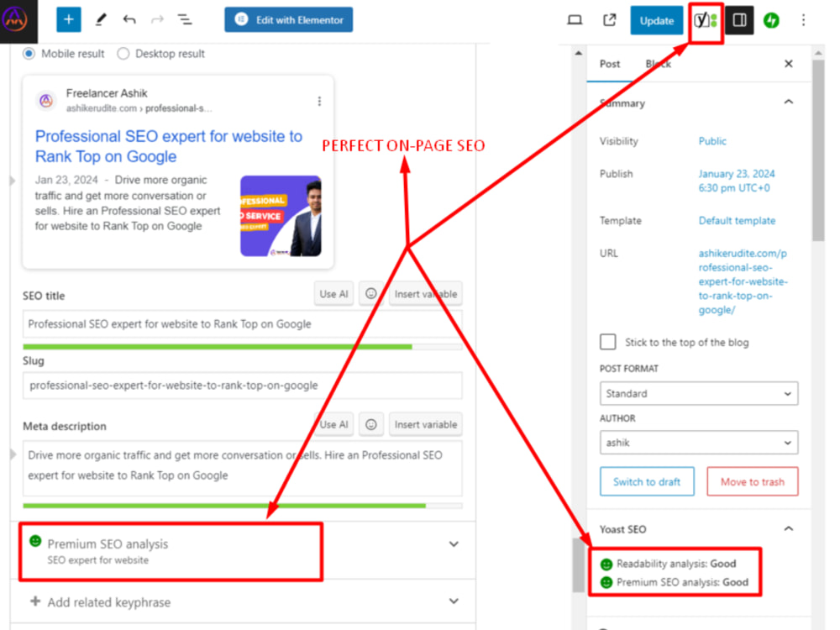Click Premium SEO analysis: Good text

682,582
